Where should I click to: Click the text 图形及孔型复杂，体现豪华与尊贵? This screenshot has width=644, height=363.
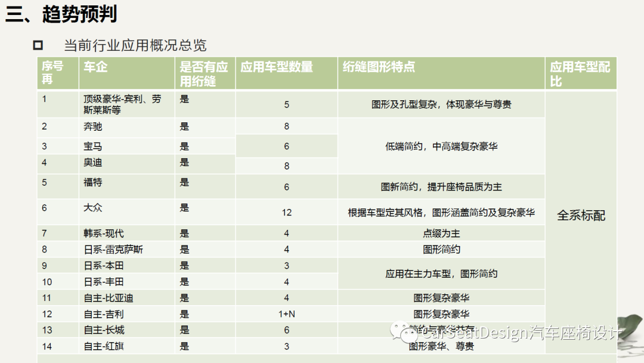point(441,104)
